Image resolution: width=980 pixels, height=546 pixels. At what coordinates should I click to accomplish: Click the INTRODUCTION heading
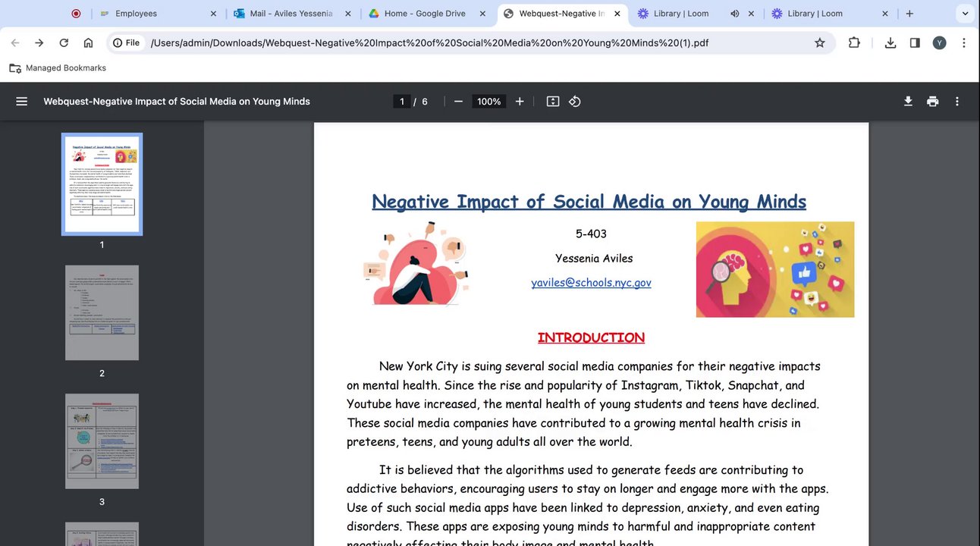[591, 337]
